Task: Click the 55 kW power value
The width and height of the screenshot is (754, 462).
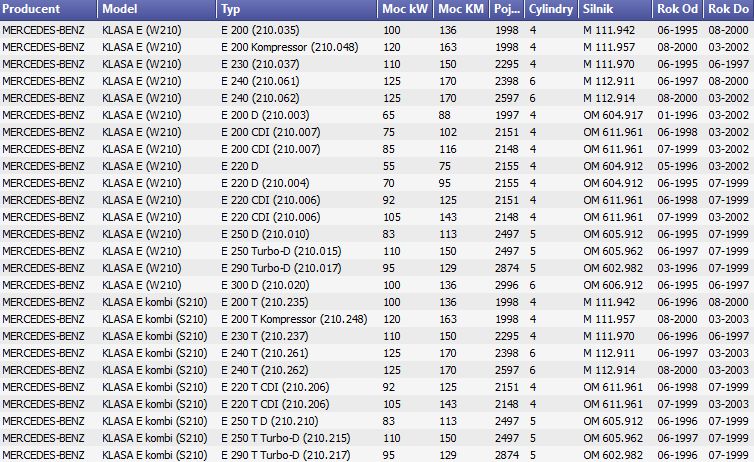Action: click(x=389, y=166)
